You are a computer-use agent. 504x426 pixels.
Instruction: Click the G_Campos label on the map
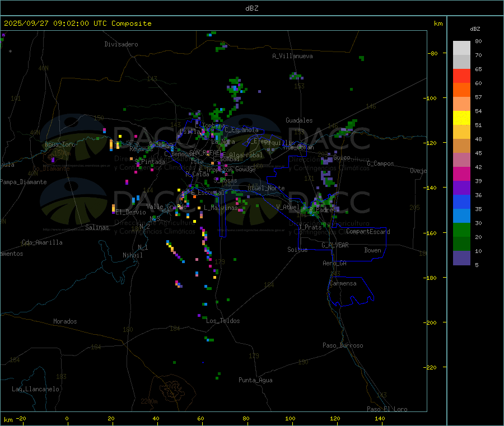380,163
